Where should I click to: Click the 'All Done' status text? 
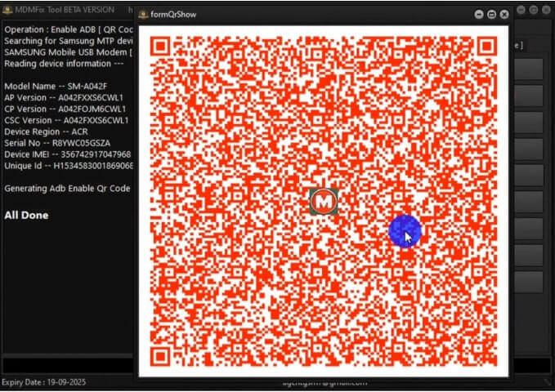(26, 215)
